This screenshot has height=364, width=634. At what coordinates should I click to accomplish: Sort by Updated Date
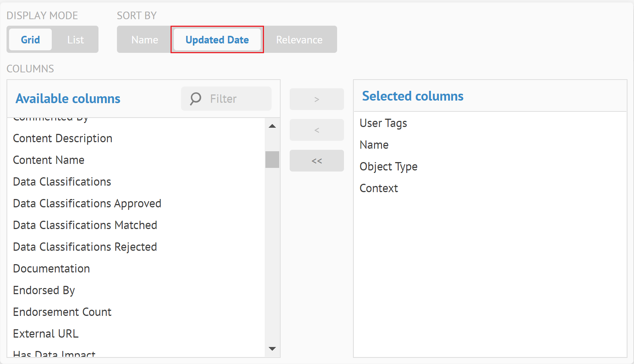pyautogui.click(x=217, y=39)
